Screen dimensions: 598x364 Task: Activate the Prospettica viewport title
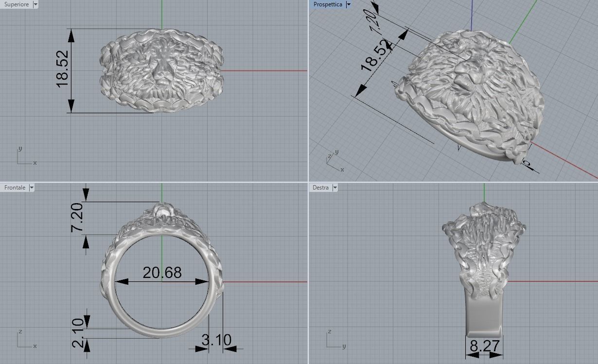coord(328,4)
